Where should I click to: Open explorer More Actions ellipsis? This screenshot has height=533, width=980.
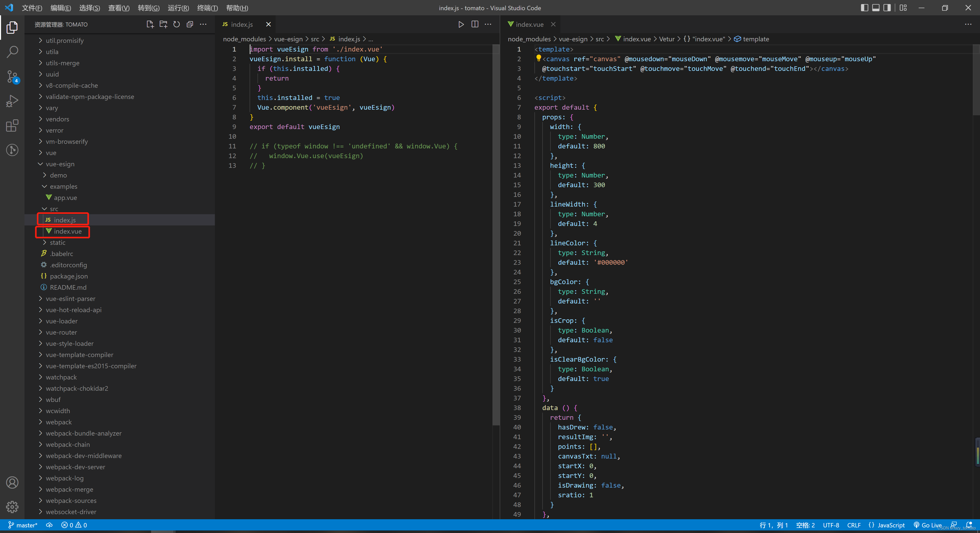[203, 24]
